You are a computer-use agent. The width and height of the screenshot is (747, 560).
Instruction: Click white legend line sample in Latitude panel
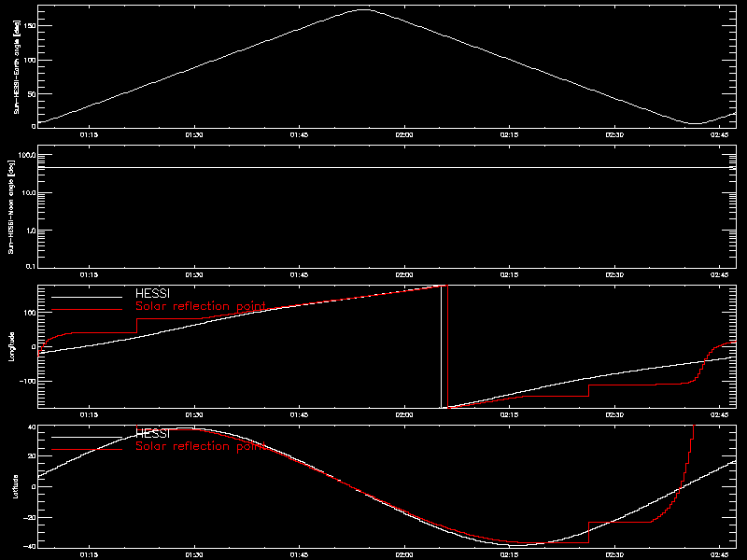point(87,437)
